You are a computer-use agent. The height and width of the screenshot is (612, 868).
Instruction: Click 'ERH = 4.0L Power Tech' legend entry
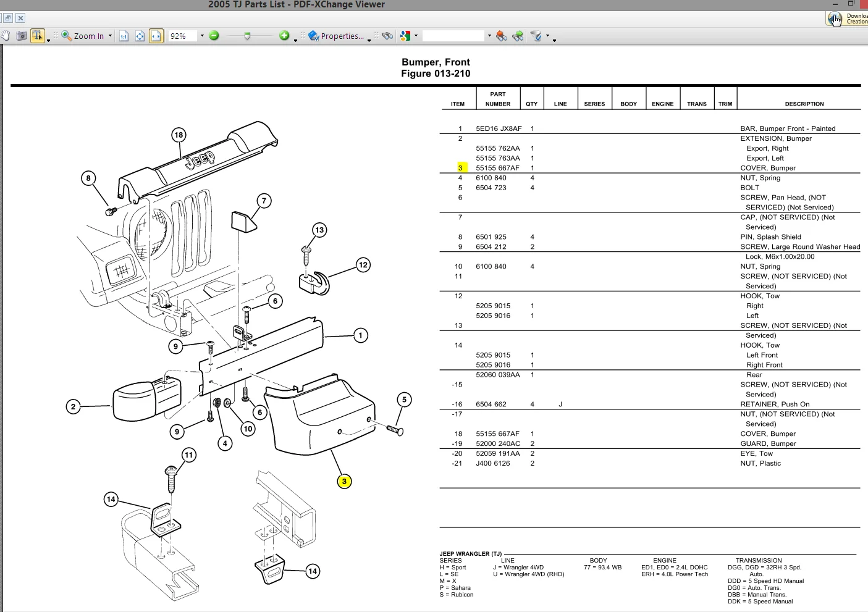point(675,574)
